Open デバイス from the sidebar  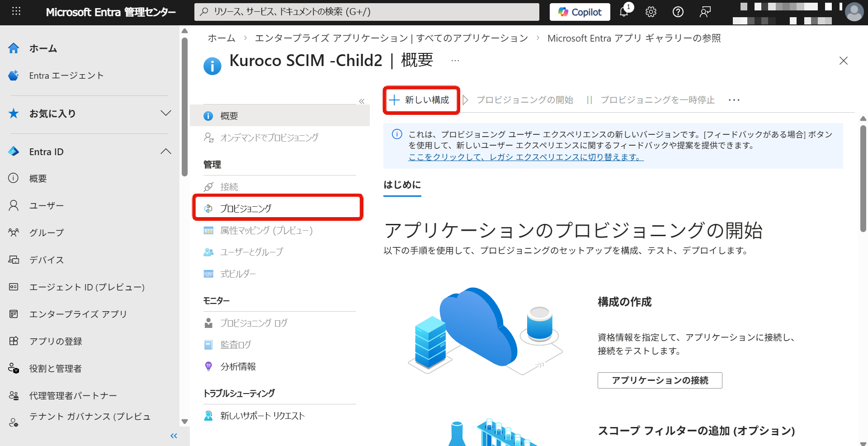tap(47, 260)
